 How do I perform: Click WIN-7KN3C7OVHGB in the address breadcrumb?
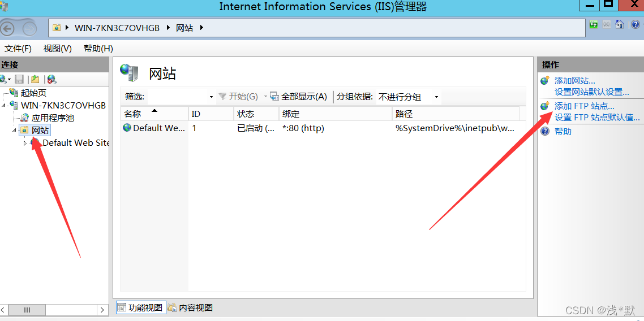point(117,28)
